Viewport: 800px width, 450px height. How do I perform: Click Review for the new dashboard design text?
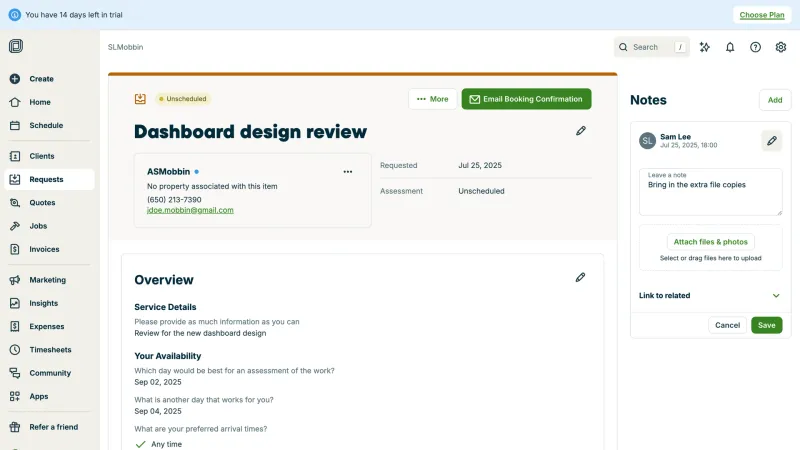click(x=200, y=333)
